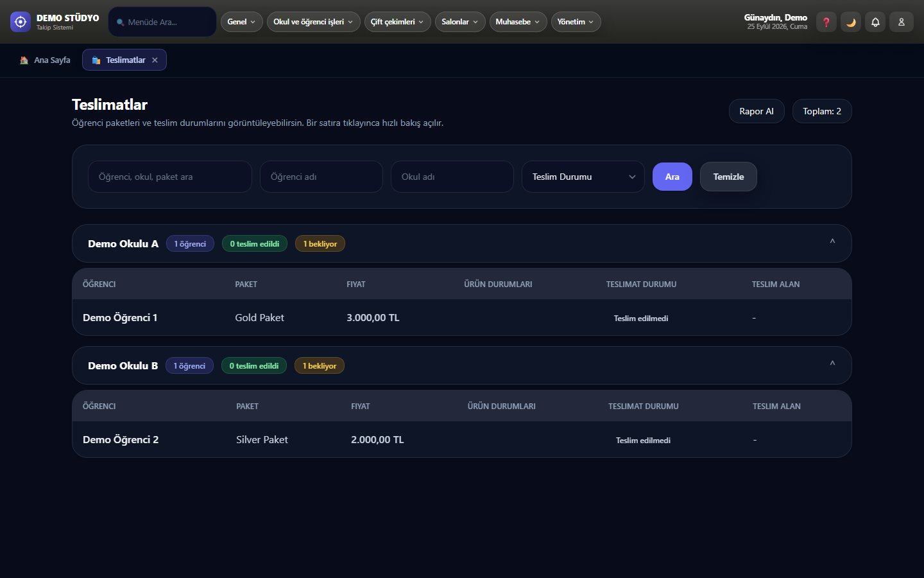Screen dimensions: 924x578
Task: Open the Demo Öğrenci 1 row
Action: [x=462, y=317]
